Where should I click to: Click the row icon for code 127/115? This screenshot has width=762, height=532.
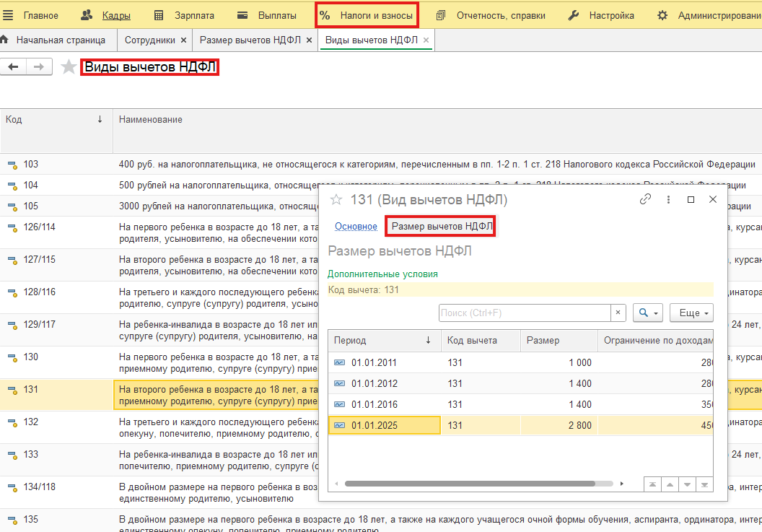(12, 260)
